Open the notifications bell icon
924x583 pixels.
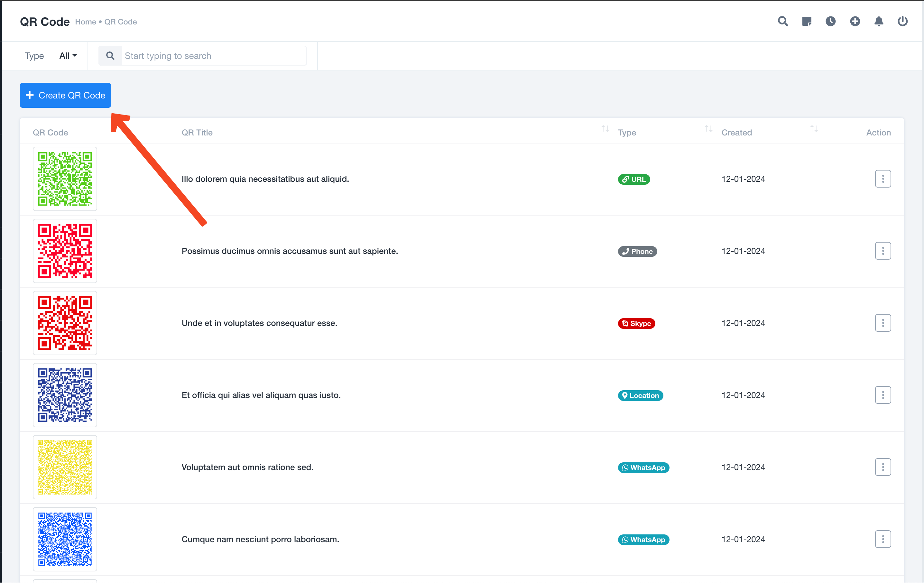(879, 22)
